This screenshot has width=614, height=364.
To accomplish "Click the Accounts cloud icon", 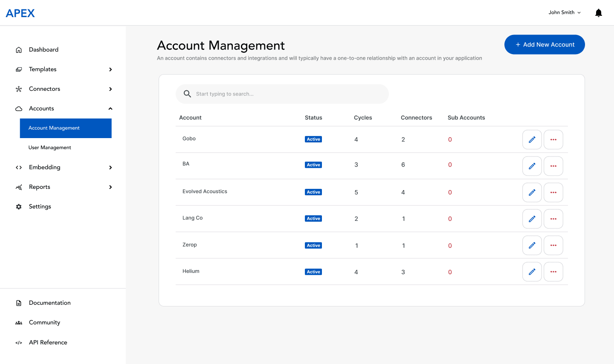I will point(19,108).
